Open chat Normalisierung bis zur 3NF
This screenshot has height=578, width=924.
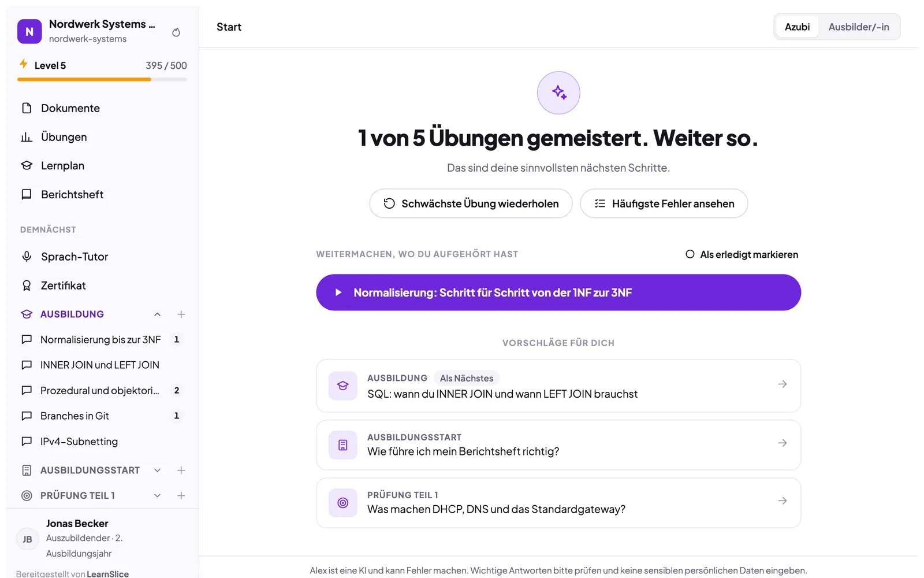[x=102, y=340]
